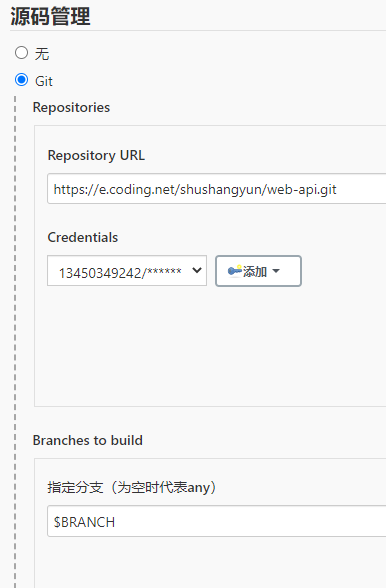Viewport: 386px width, 588px height.
Task: Click the $BRANCH branch specifier field
Action: 216,521
